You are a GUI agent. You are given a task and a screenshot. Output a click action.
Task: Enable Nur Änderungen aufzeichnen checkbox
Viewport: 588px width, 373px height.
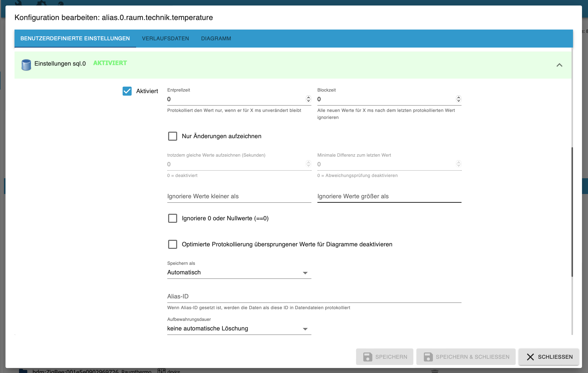tap(173, 136)
